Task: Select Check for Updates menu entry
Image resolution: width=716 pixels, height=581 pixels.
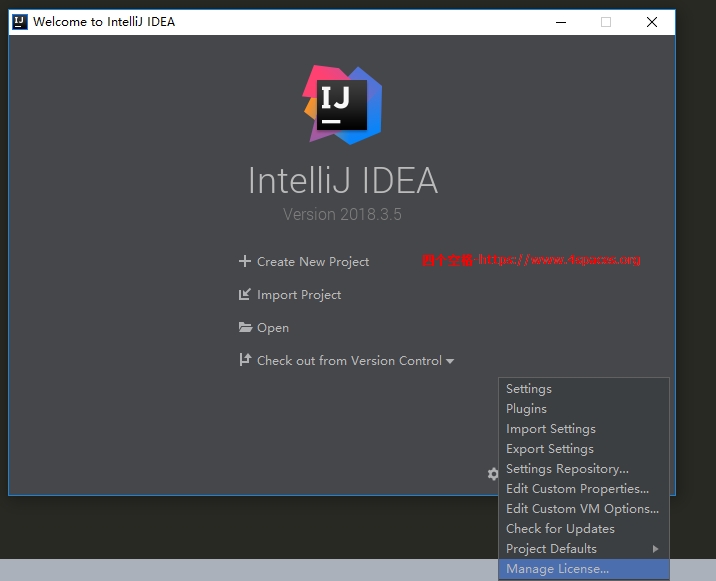Action: pos(584,529)
